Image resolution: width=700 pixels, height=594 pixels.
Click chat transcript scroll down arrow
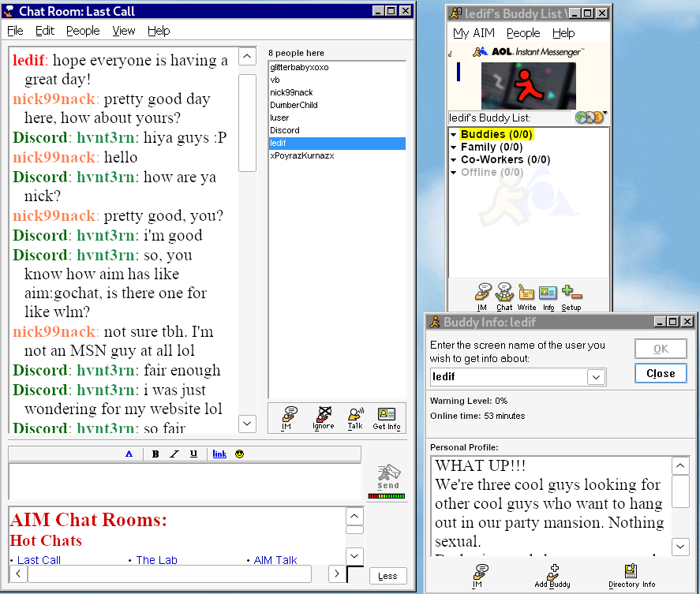tap(247, 424)
